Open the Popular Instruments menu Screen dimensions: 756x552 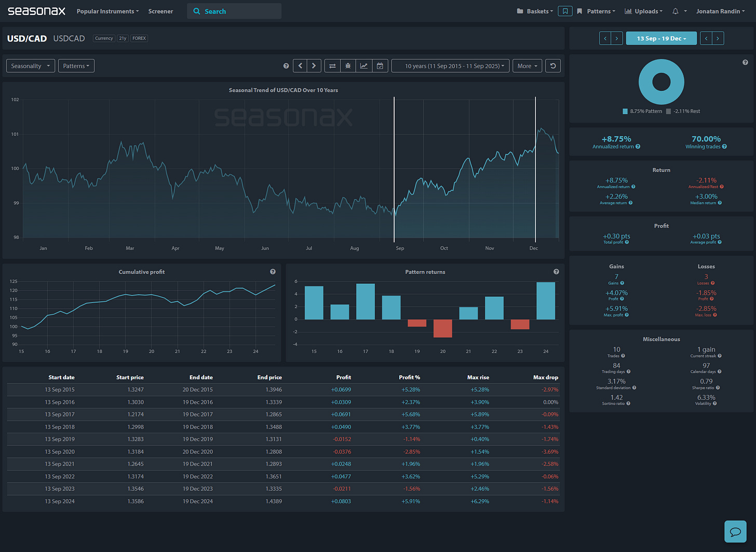(107, 11)
